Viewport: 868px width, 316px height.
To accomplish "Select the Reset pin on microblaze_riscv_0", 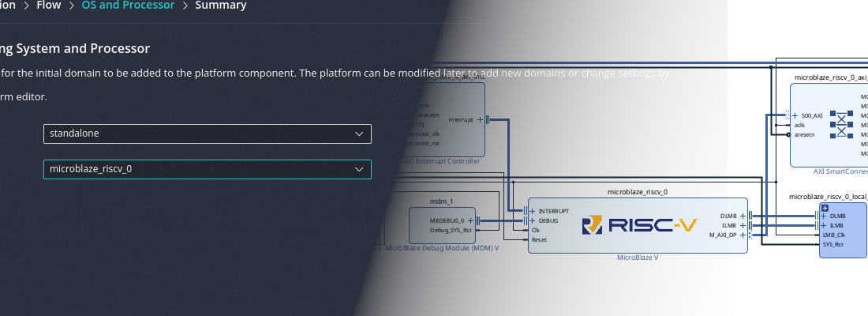I will (539, 239).
